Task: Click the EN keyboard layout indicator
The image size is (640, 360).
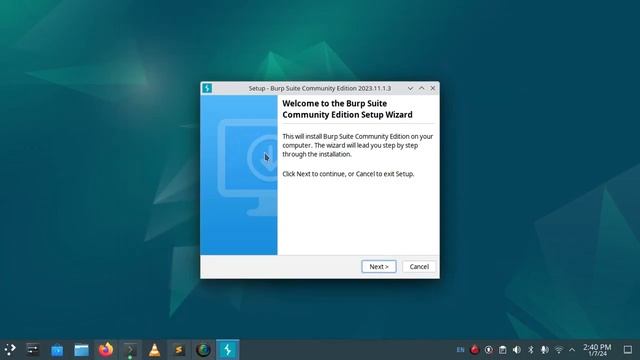Action: (460, 350)
